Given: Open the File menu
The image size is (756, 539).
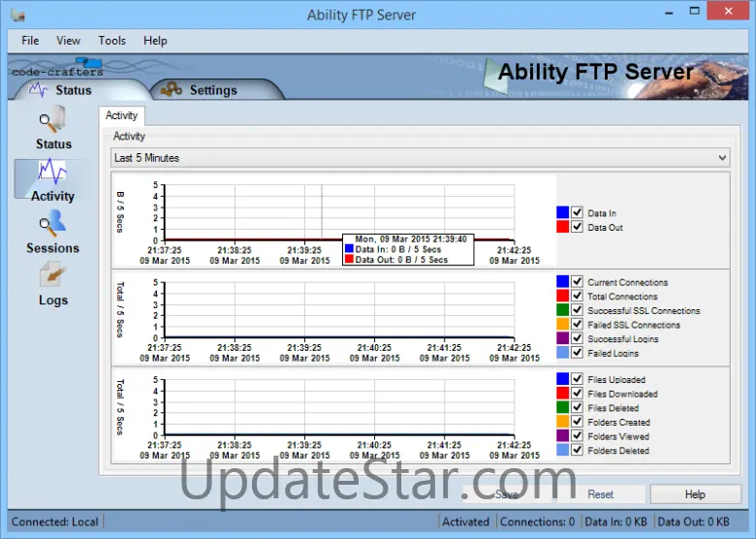Looking at the screenshot, I should click(x=30, y=41).
